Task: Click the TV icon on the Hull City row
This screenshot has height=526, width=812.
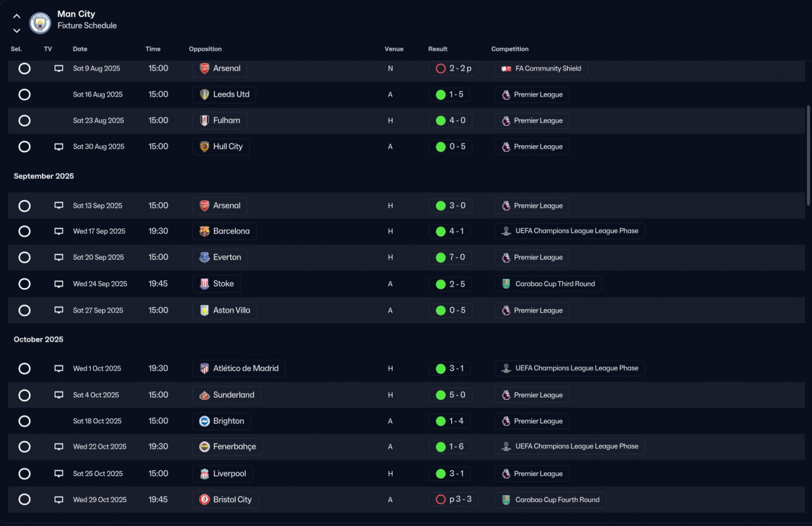Action: point(59,147)
